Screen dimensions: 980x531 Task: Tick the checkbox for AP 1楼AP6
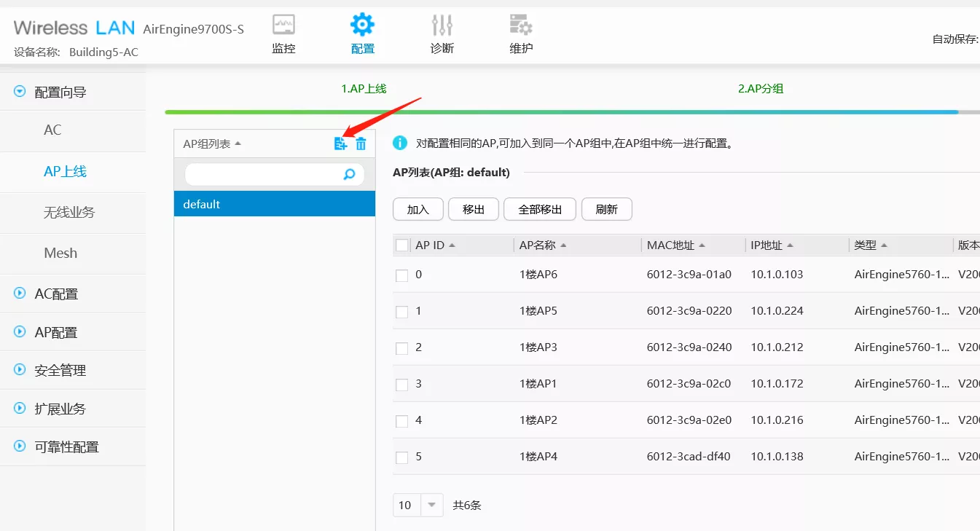(401, 275)
